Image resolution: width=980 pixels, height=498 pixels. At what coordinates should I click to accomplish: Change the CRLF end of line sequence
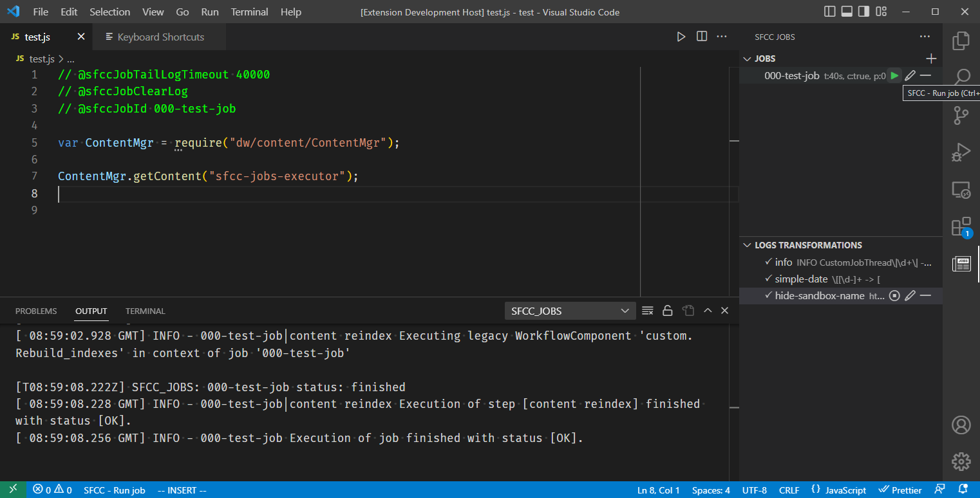(789, 490)
